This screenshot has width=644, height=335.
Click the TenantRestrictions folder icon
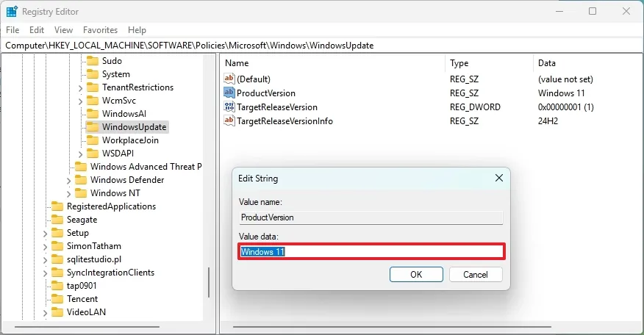[93, 87]
